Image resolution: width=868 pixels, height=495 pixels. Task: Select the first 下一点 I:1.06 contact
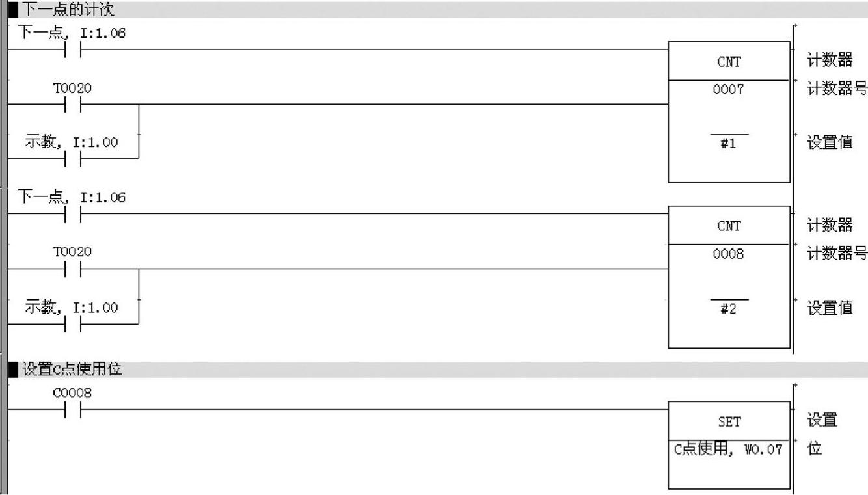tap(73, 49)
